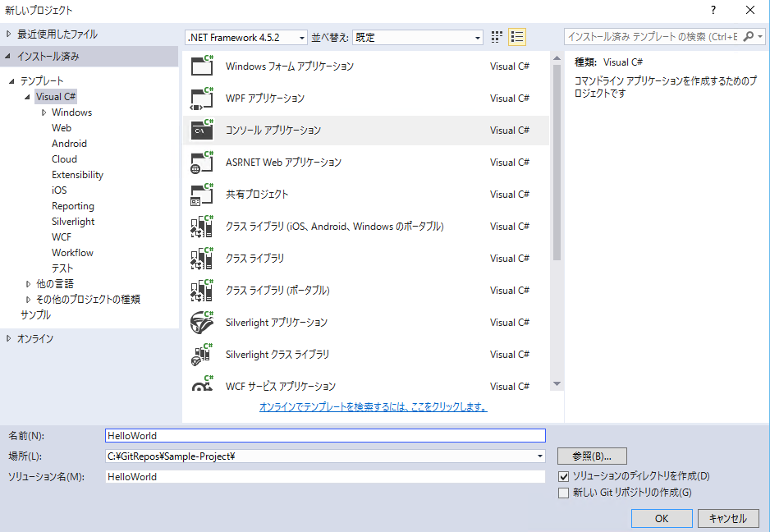Expand the その他のプロジェクトの種類 node

pyautogui.click(x=28, y=300)
